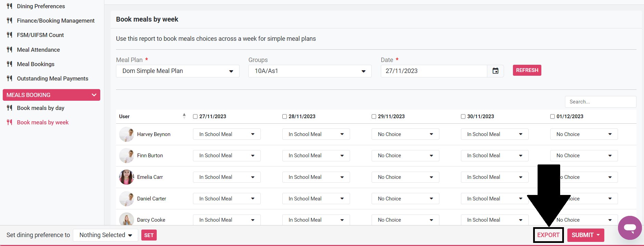This screenshot has height=246, width=644.
Task: Click the REFRESH button
Action: click(x=527, y=70)
